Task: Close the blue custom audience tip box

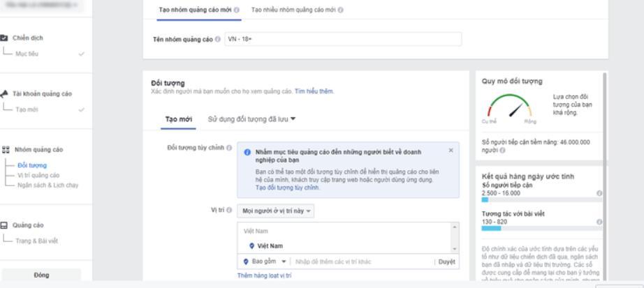Action: (451, 151)
